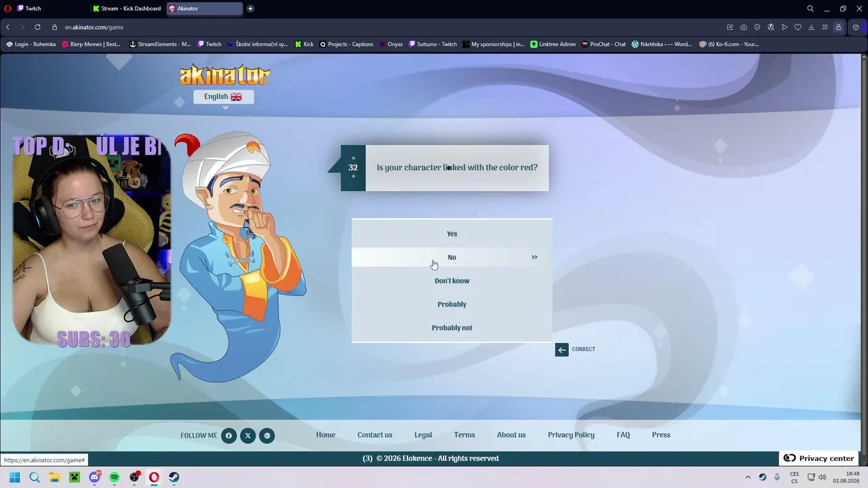Open the Windows Start menu
868x488 pixels.
(15, 477)
